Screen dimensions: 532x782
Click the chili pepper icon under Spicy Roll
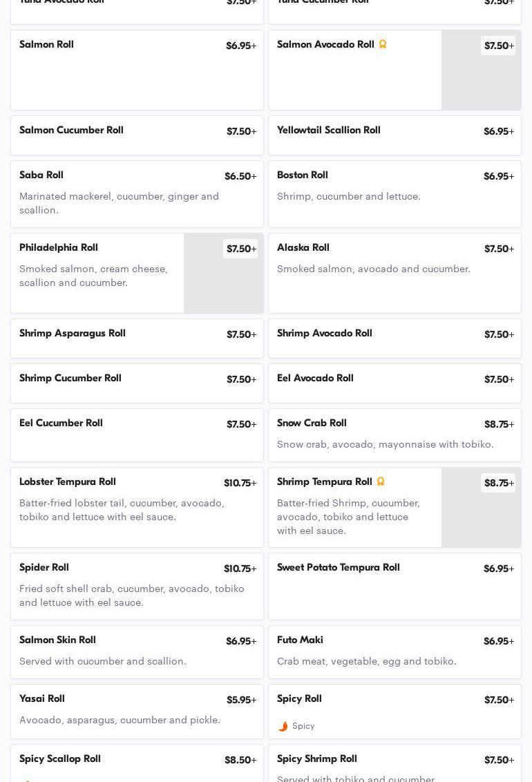283,726
